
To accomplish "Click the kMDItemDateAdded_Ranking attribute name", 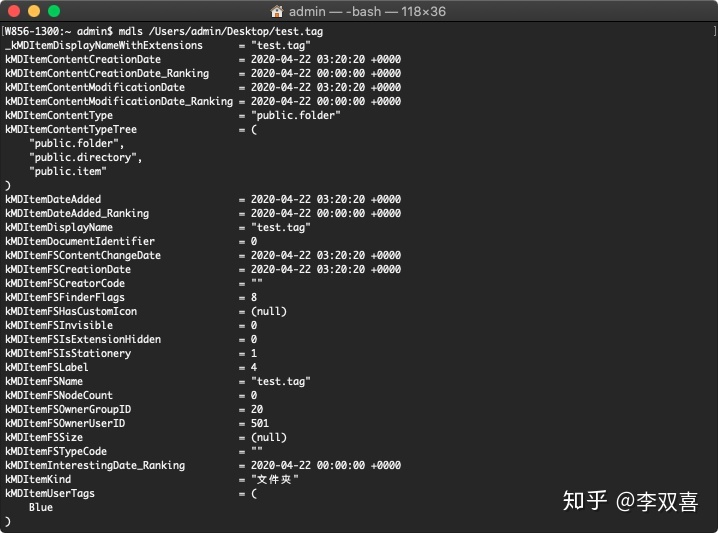I will pos(77,213).
